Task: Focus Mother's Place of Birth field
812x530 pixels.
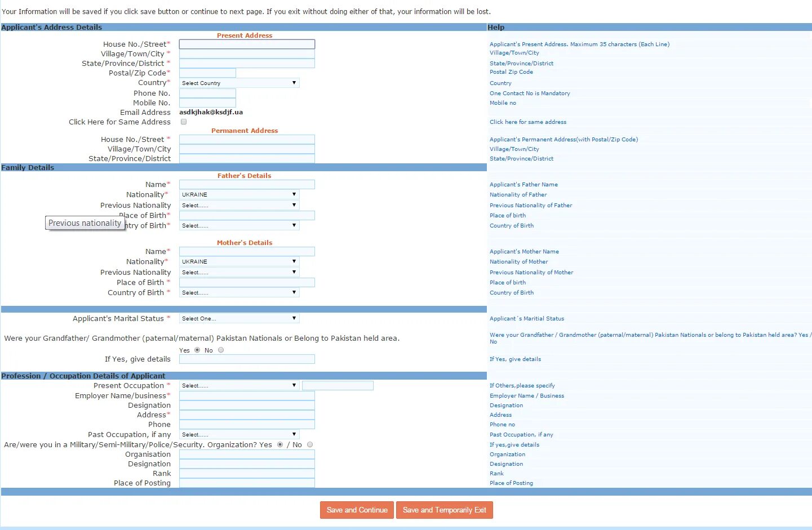Action: (247, 282)
